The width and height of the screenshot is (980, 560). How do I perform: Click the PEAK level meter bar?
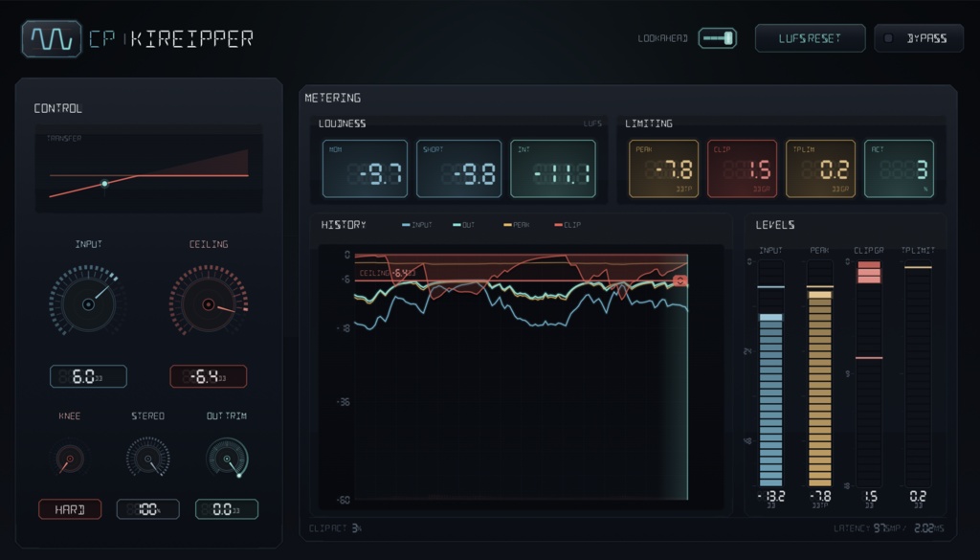819,373
